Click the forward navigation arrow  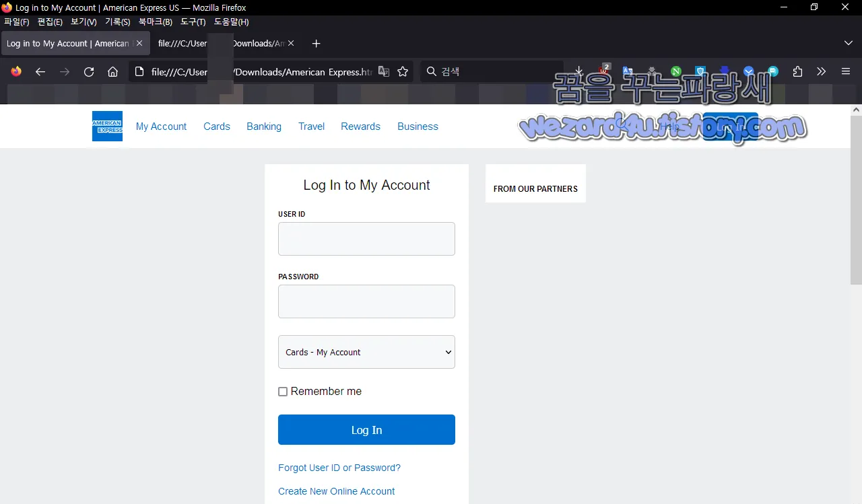[65, 71]
